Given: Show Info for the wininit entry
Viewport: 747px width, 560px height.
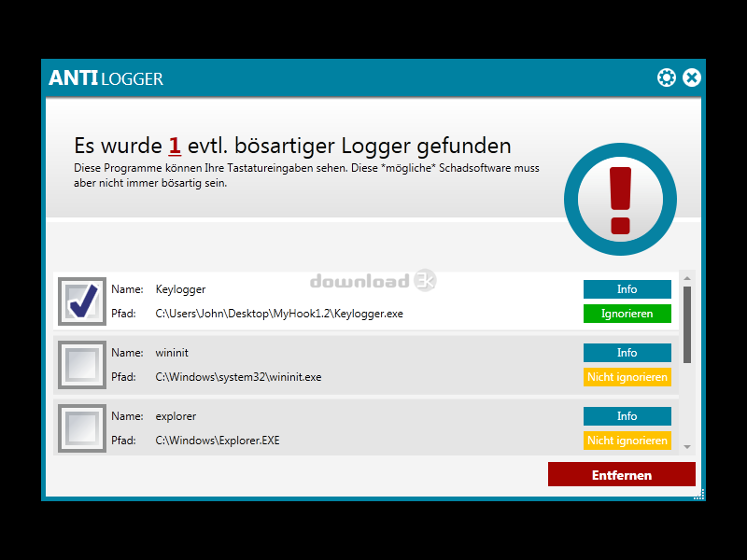Looking at the screenshot, I should 627,353.
